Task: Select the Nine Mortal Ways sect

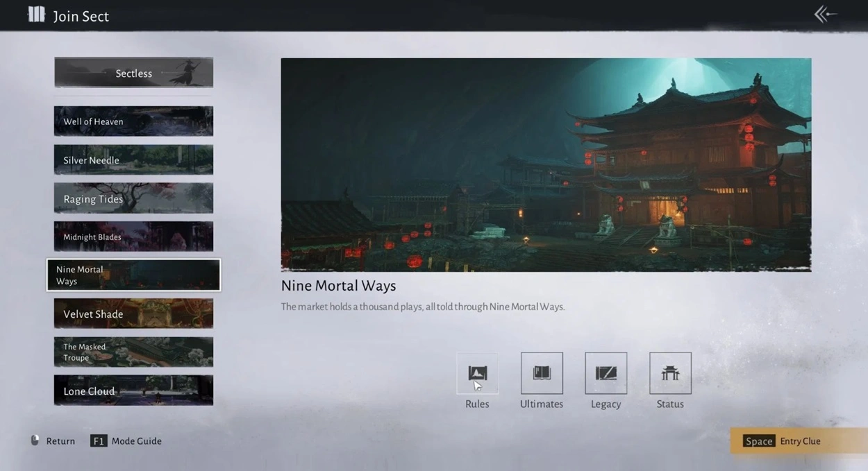Action: click(x=133, y=275)
